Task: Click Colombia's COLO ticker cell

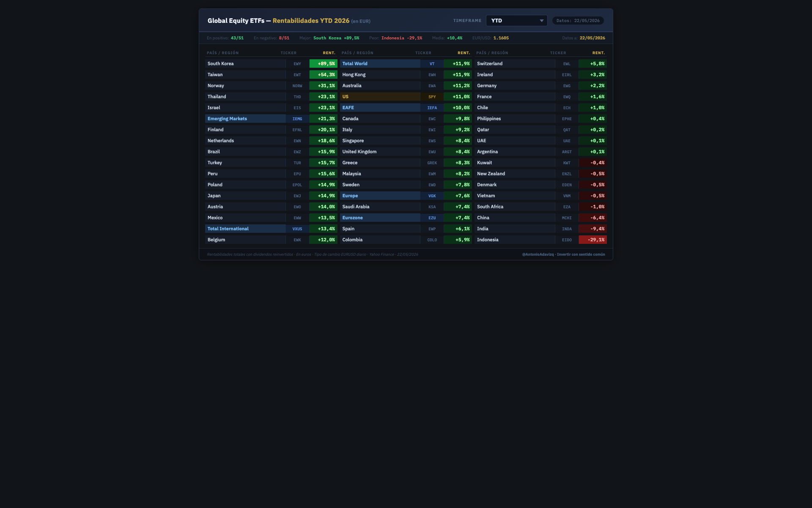Action: click(432, 240)
